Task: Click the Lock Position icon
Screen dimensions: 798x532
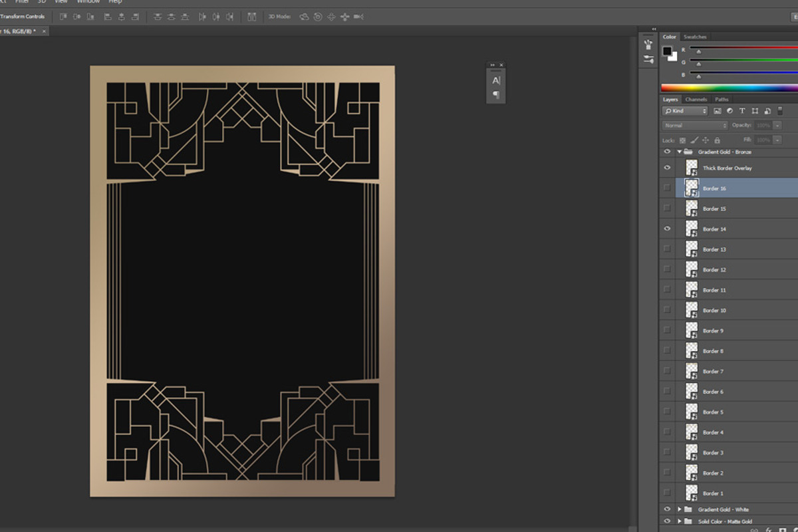Action: pos(706,140)
